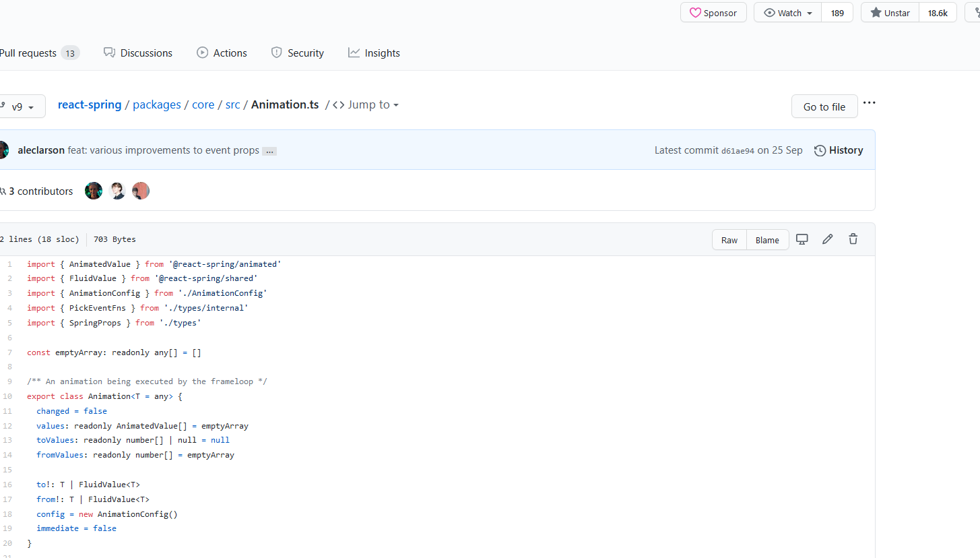
Task: Click the 'Animation' class name
Action: 109,396
